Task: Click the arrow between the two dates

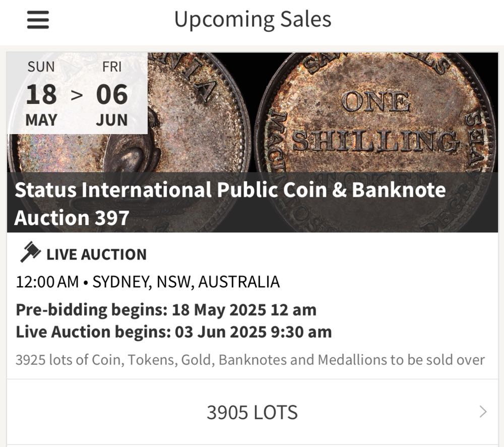Action: (x=77, y=94)
